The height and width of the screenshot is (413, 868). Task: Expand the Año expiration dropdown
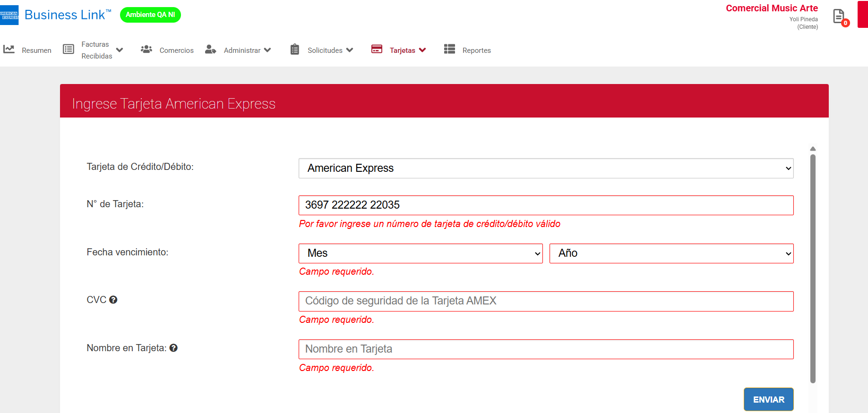(671, 253)
